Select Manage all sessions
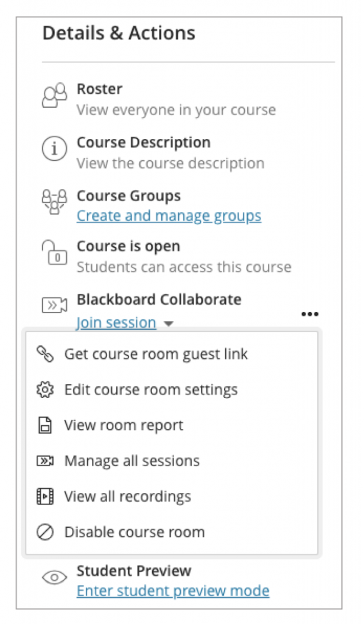Viewport: 364px width, 624px height. pyautogui.click(x=132, y=461)
